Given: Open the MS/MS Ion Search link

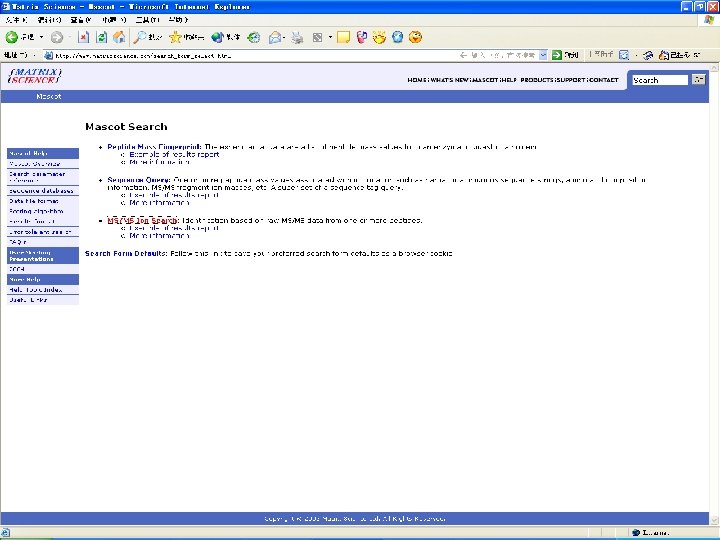Looking at the screenshot, I should click(x=142, y=220).
